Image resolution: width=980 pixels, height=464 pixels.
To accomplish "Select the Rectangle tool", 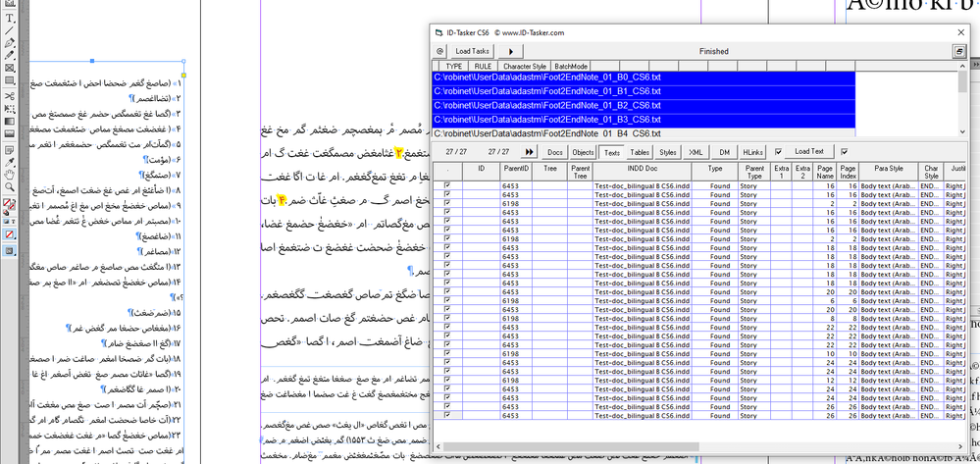I will 10,80.
